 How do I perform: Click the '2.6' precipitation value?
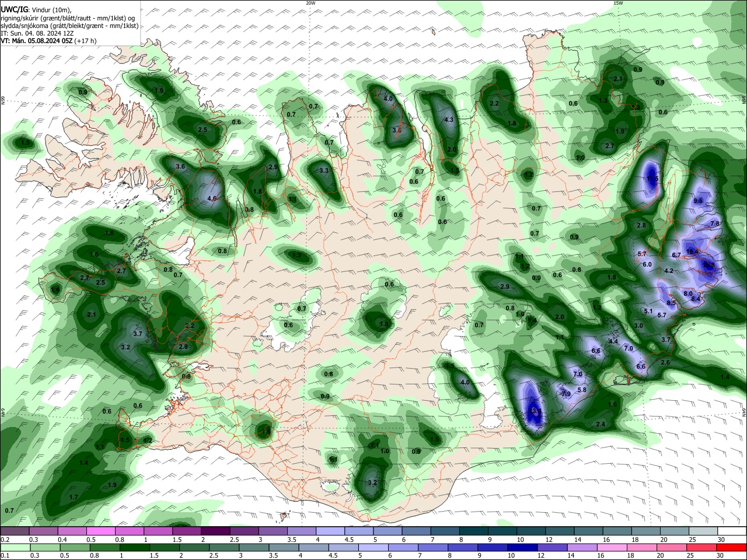coord(665,362)
